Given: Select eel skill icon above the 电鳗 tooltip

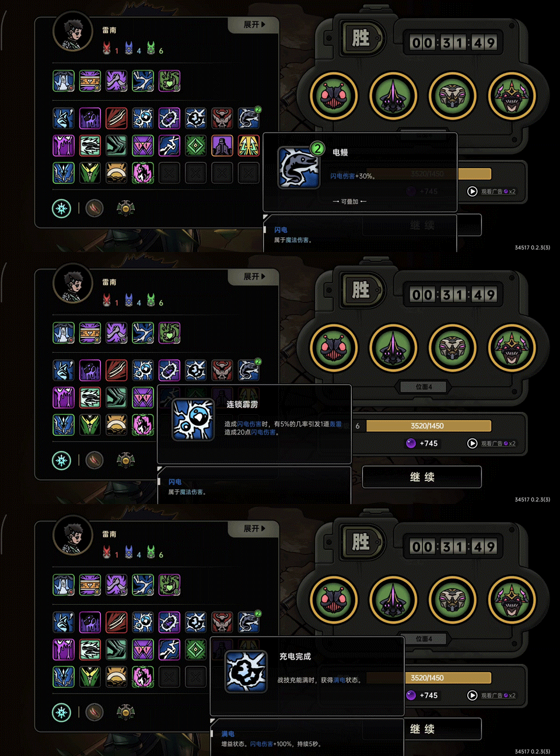Looking at the screenshot, I should (x=249, y=118).
